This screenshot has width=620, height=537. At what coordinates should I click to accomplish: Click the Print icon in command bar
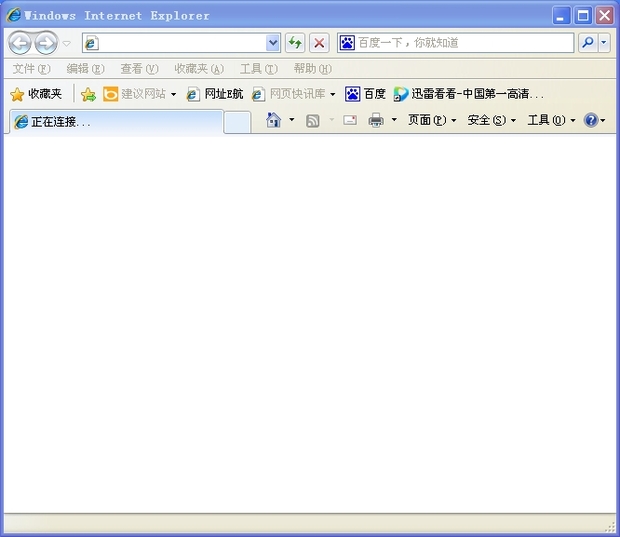click(x=376, y=120)
